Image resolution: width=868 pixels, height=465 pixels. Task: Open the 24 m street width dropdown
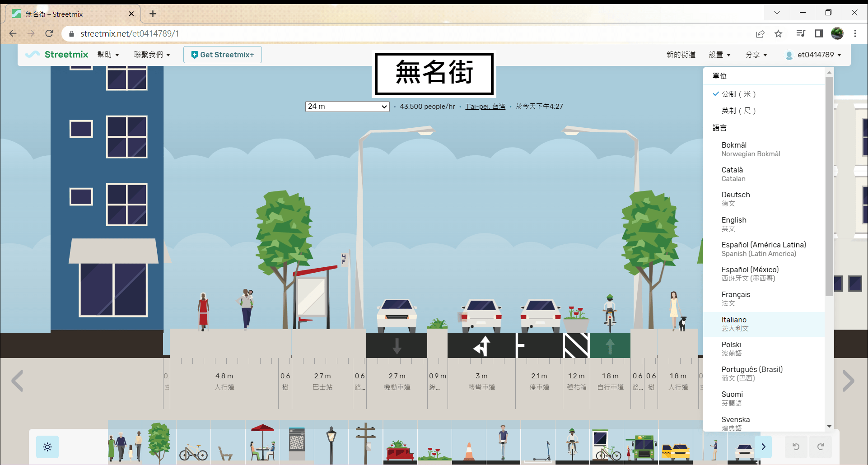347,107
